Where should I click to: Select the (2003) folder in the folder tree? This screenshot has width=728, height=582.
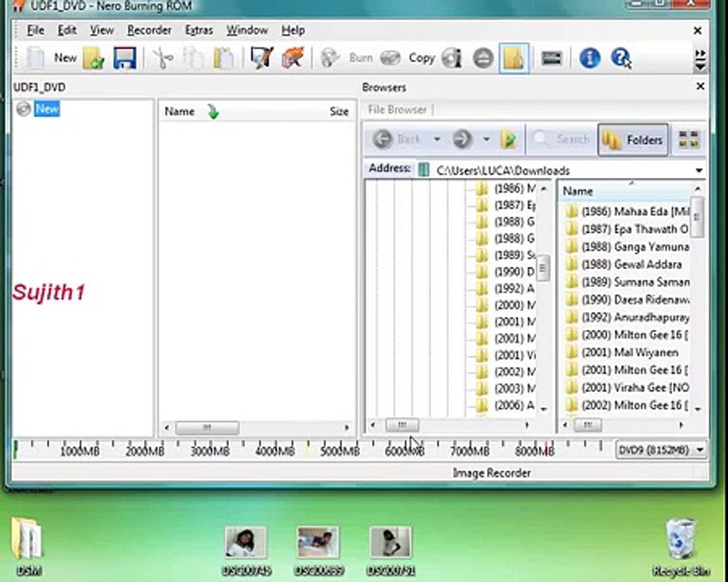point(506,389)
